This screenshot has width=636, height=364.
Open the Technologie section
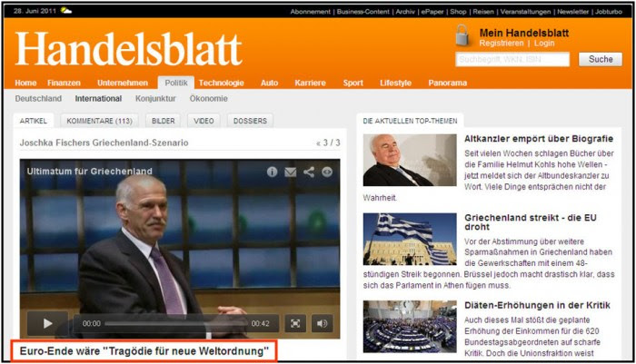click(221, 83)
